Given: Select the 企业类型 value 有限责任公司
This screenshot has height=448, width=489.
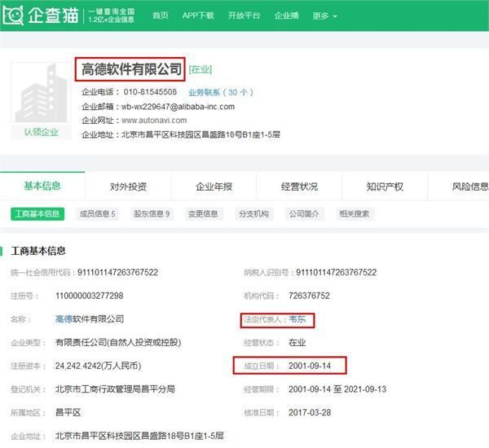Looking at the screenshot, I should [x=118, y=342].
